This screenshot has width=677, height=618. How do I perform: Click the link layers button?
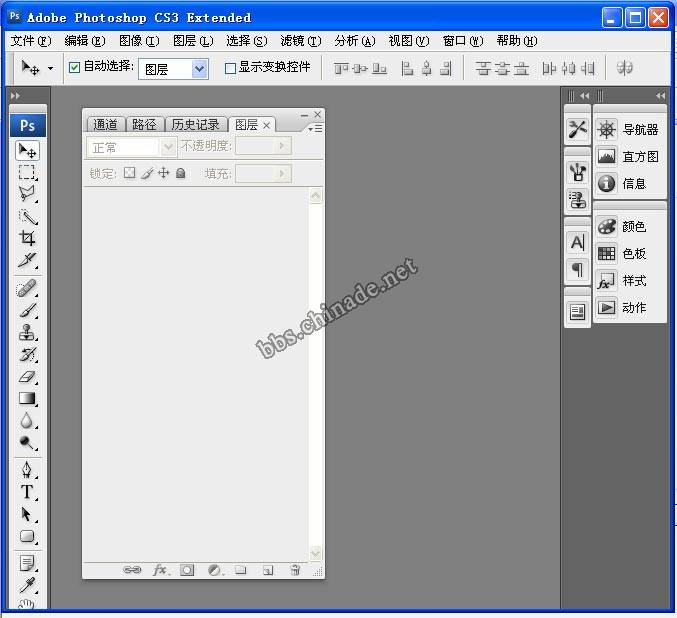click(132, 570)
